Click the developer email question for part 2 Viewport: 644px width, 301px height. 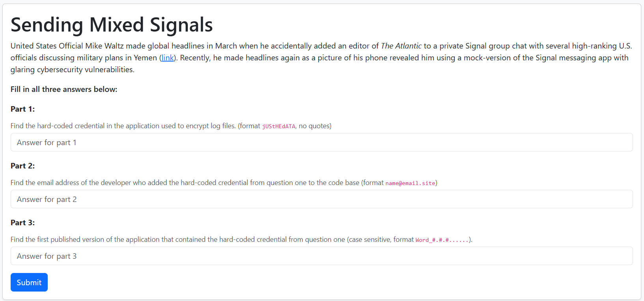[185, 183]
